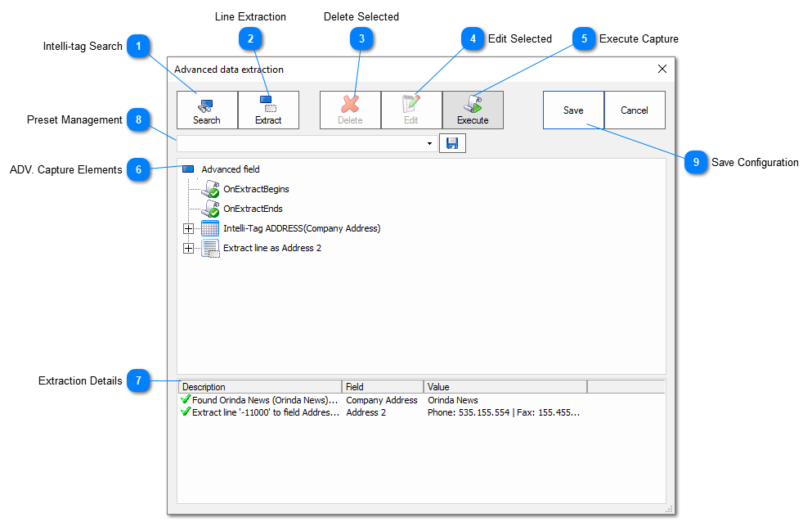Click the Intelli-Tag ADDRESS table icon
The width and height of the screenshot is (812, 522).
point(210,228)
